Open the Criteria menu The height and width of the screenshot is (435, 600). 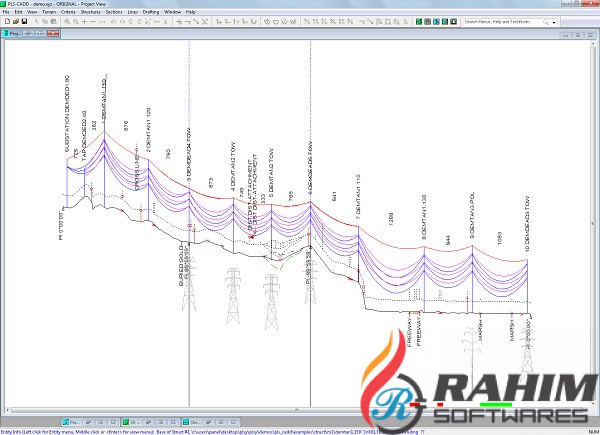(68, 12)
